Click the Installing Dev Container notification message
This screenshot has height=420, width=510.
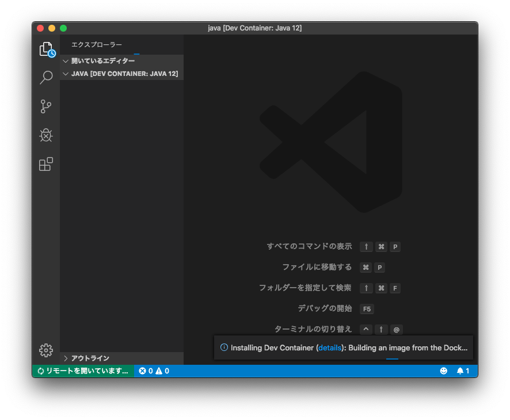coord(349,348)
